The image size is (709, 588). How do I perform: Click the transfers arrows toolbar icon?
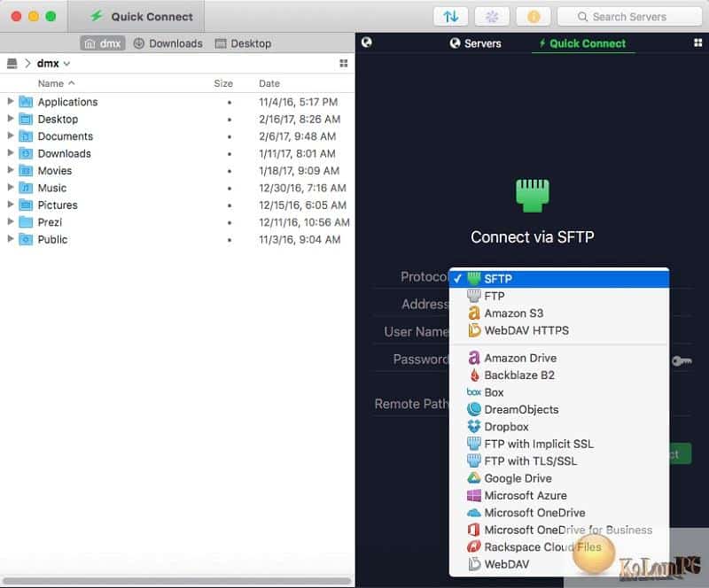click(x=450, y=17)
